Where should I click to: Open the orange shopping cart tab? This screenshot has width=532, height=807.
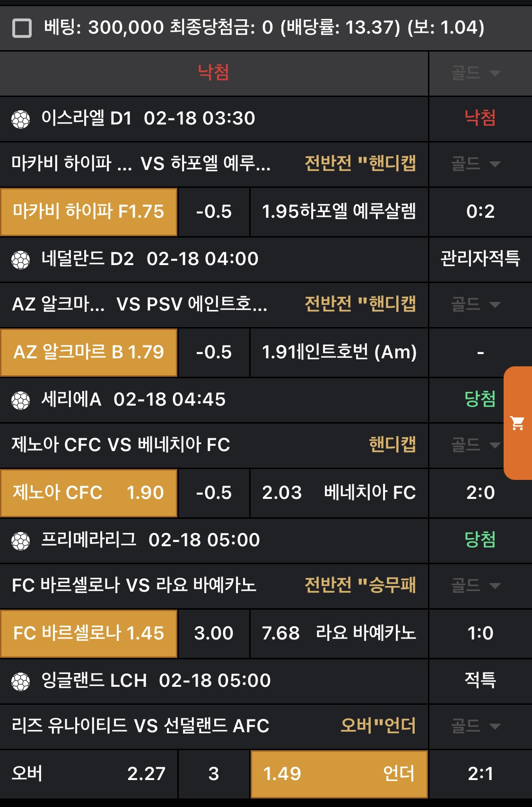(x=517, y=423)
